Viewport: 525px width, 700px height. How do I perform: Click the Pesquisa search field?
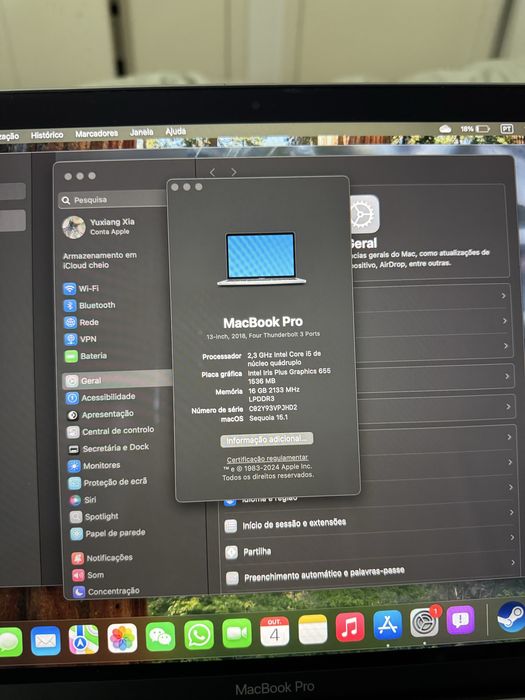click(x=112, y=200)
